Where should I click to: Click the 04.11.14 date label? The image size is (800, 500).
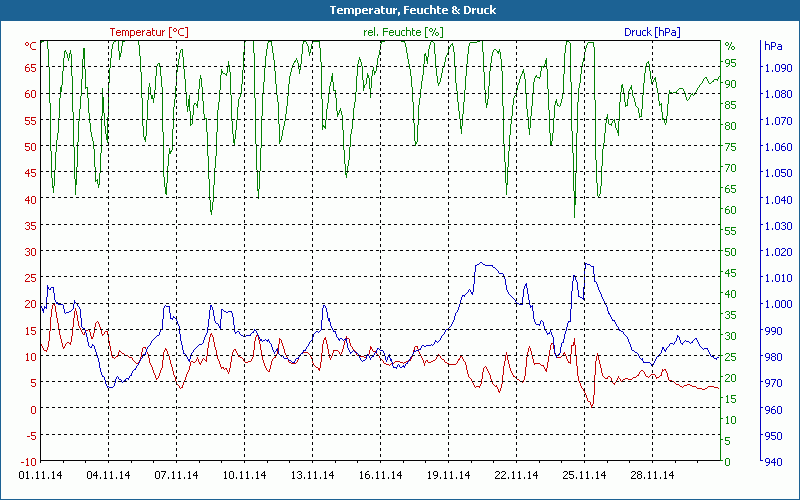click(x=109, y=476)
